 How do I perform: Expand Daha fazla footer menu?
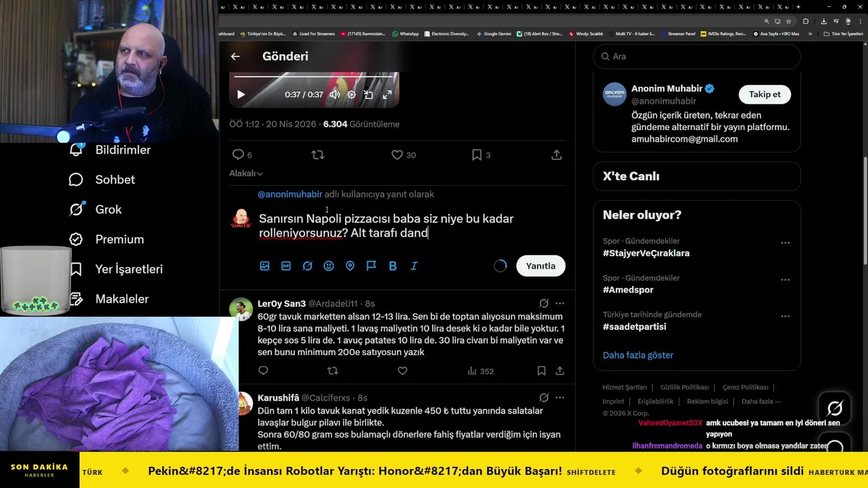[759, 402]
